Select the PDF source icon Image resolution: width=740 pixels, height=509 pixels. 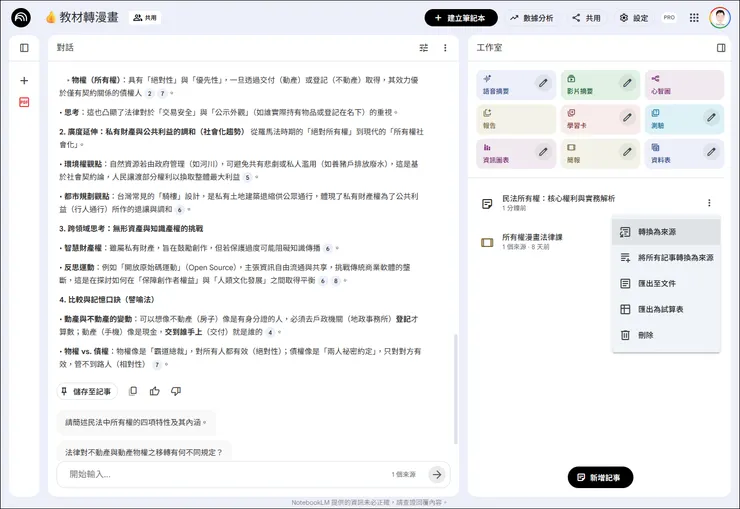click(x=24, y=102)
